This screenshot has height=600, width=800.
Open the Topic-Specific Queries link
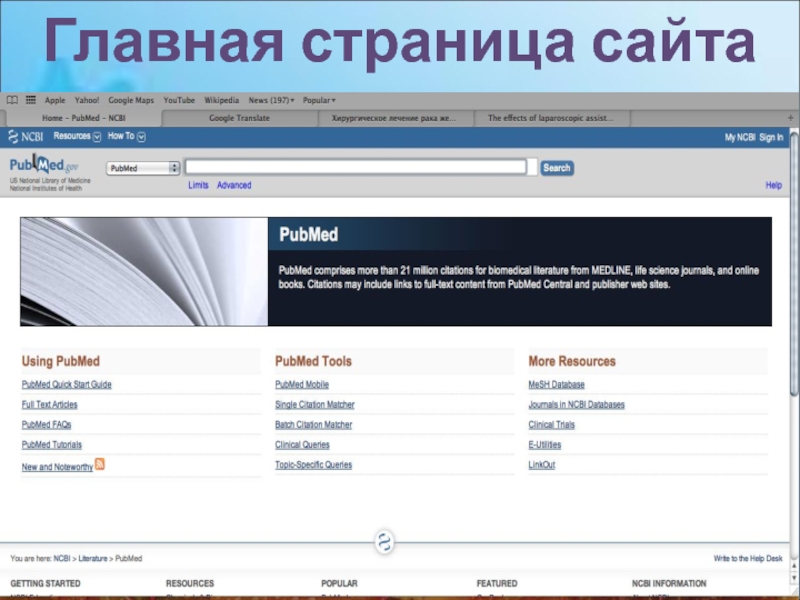point(313,465)
